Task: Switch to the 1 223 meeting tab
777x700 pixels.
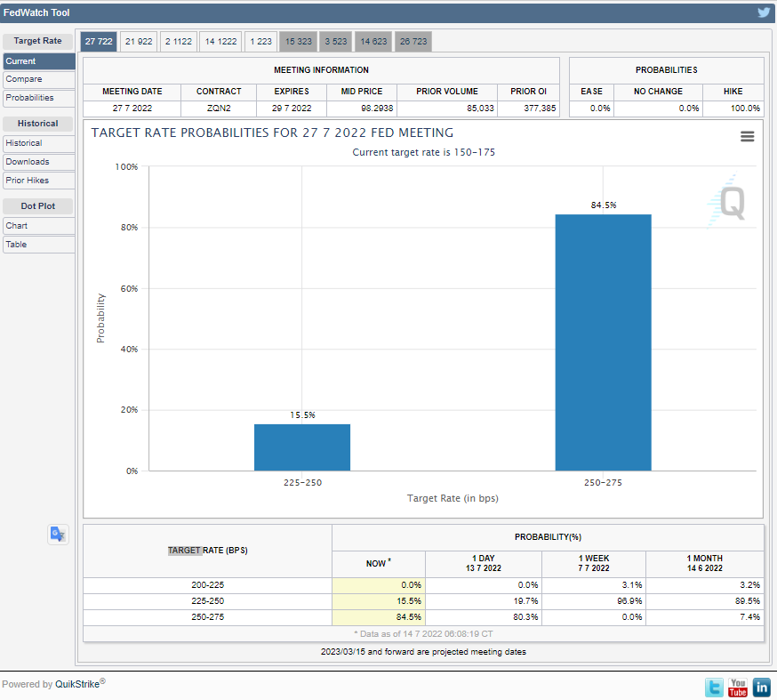Action: 261,42
